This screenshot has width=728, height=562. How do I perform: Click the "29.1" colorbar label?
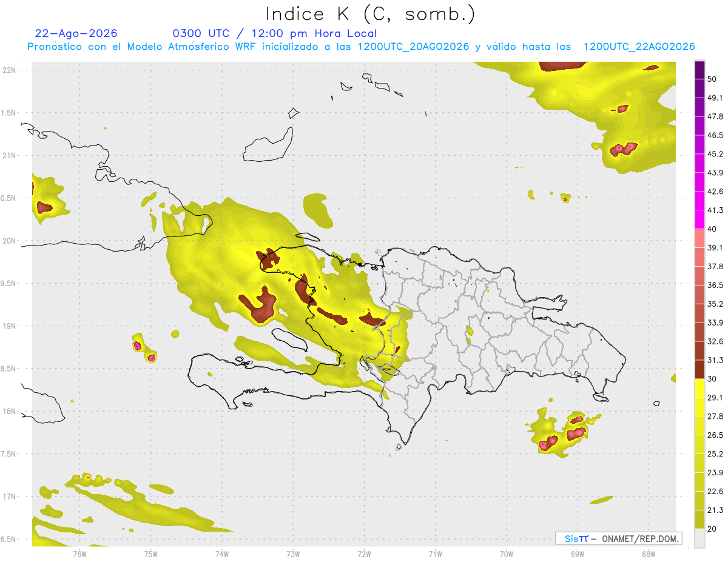tap(715, 398)
